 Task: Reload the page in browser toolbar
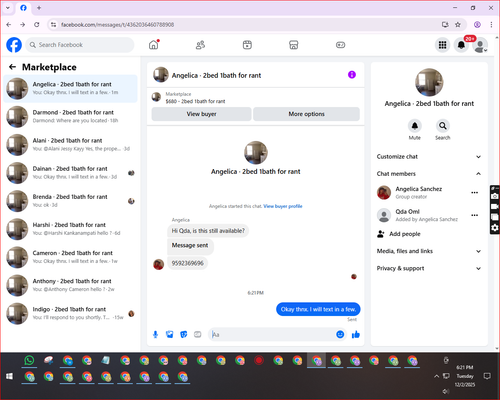(37, 25)
